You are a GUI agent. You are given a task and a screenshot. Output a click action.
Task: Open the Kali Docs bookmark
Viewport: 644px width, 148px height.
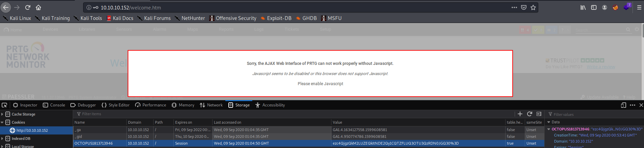coord(120,18)
